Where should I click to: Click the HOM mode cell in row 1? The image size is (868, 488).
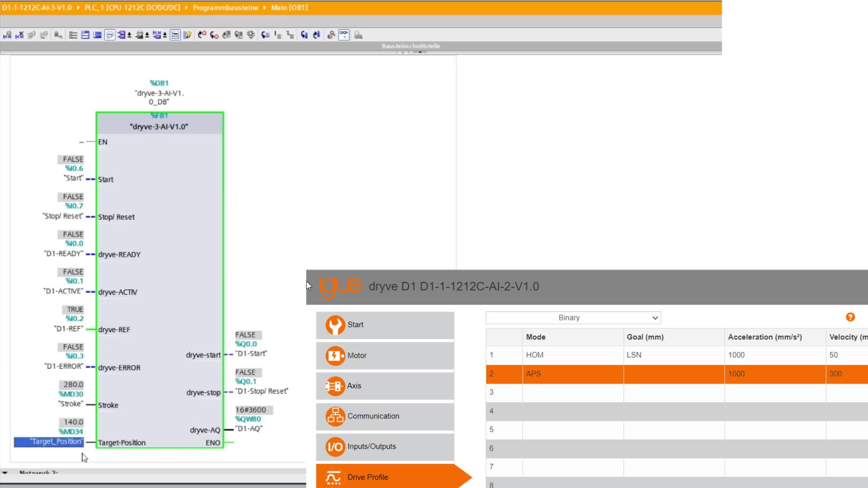coord(573,355)
